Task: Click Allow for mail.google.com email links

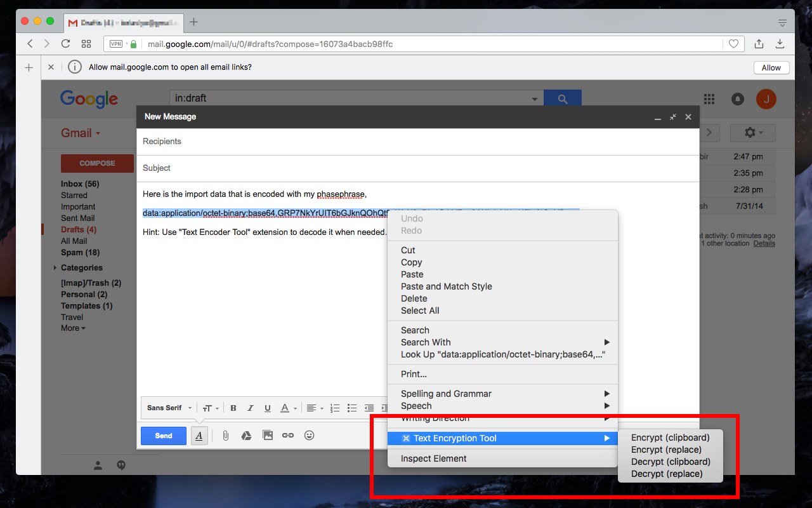Action: tap(771, 67)
